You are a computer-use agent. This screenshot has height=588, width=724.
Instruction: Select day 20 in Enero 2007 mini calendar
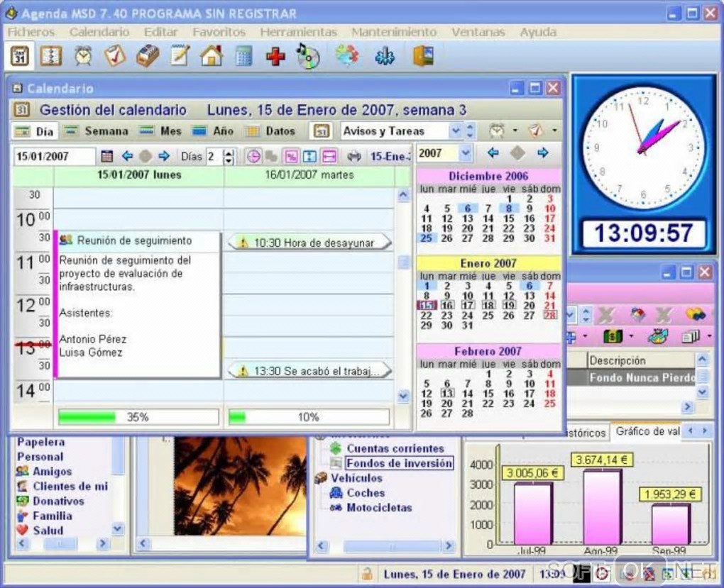pyautogui.click(x=529, y=306)
